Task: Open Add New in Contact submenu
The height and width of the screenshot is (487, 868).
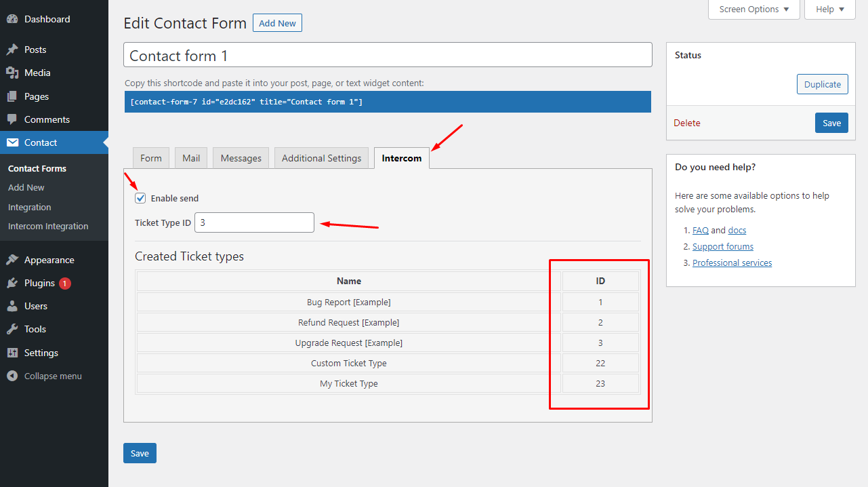Action: tap(26, 187)
